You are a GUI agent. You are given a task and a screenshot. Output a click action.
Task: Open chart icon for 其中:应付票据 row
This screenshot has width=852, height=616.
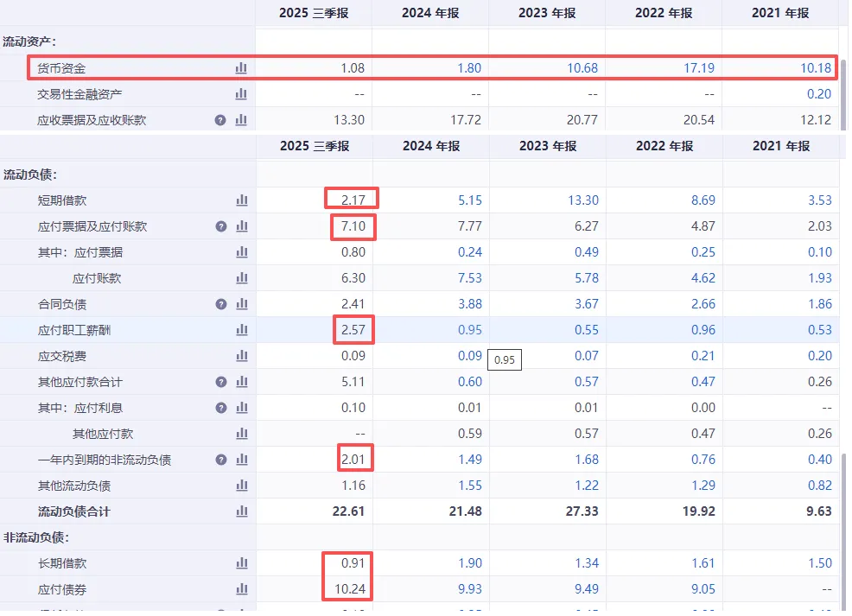point(242,252)
